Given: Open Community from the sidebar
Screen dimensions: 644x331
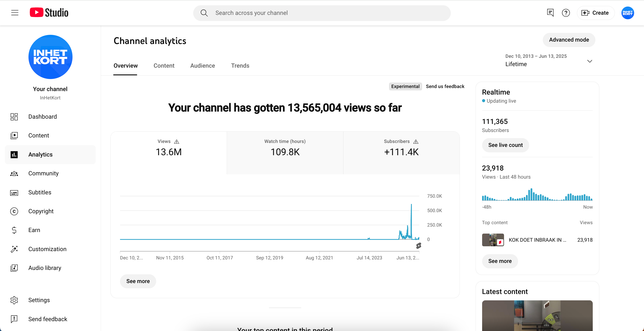Looking at the screenshot, I should [50, 173].
